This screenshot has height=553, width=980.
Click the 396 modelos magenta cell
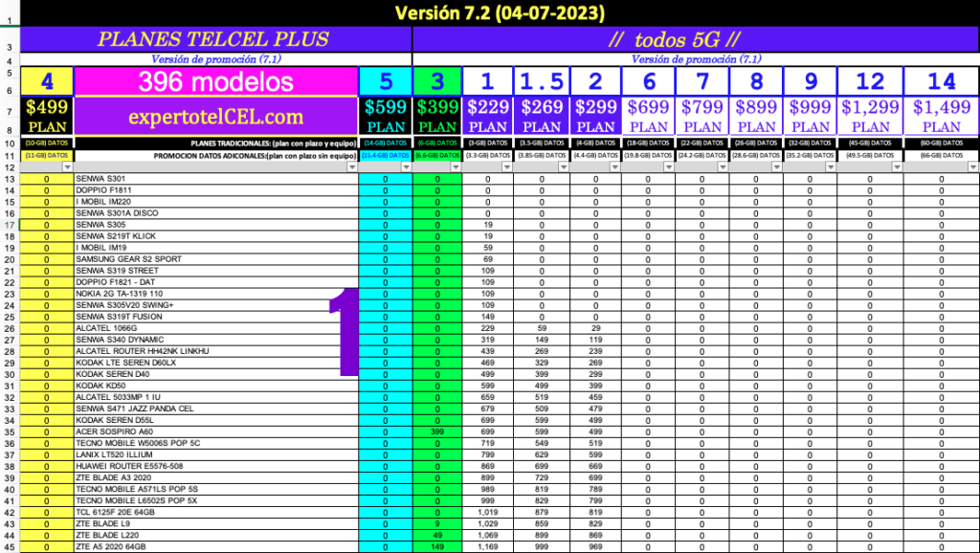coord(216,81)
